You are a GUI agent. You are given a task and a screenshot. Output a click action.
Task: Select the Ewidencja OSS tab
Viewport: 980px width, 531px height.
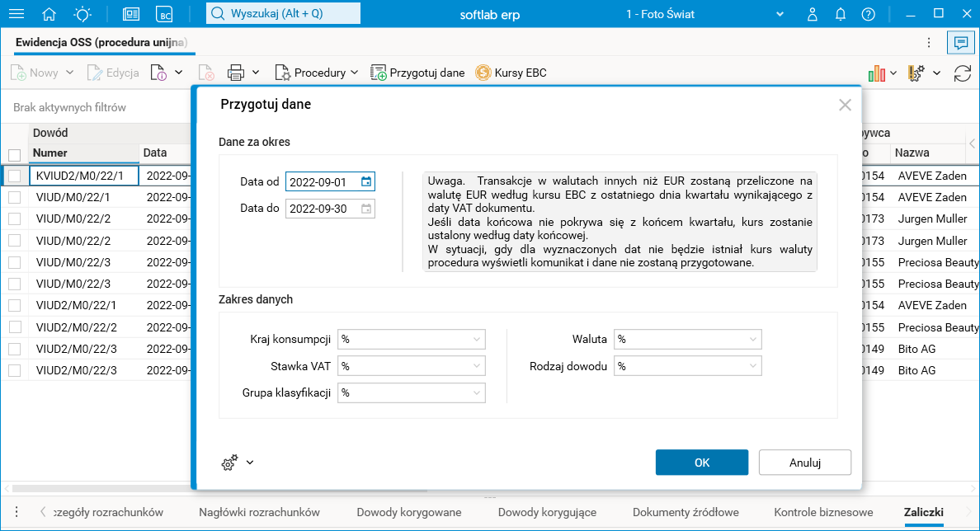tap(101, 43)
